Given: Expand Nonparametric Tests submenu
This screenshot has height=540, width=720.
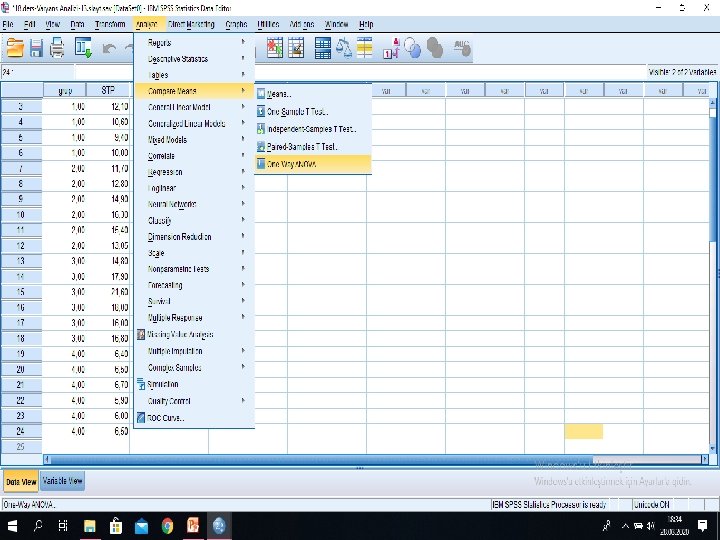Looking at the screenshot, I should point(195,269).
